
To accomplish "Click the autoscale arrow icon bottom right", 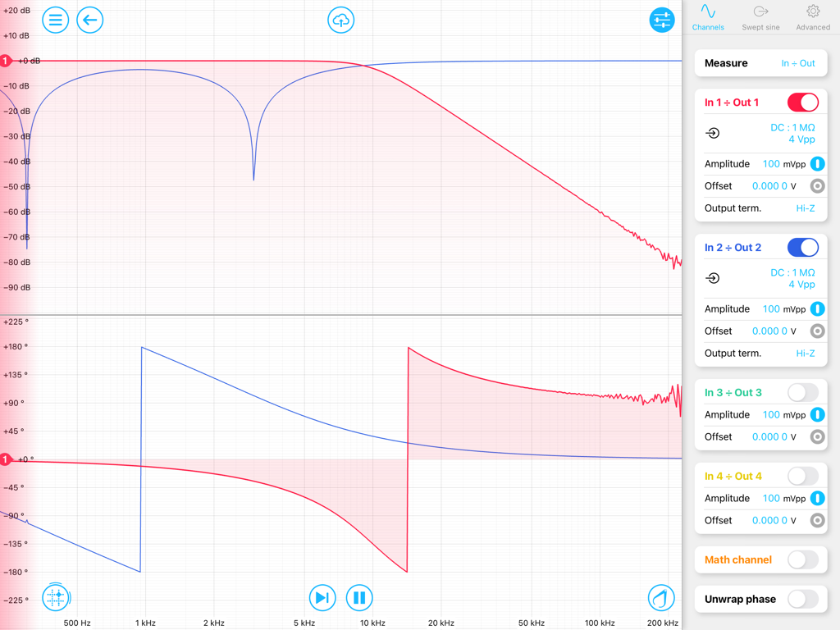I will [x=662, y=598].
